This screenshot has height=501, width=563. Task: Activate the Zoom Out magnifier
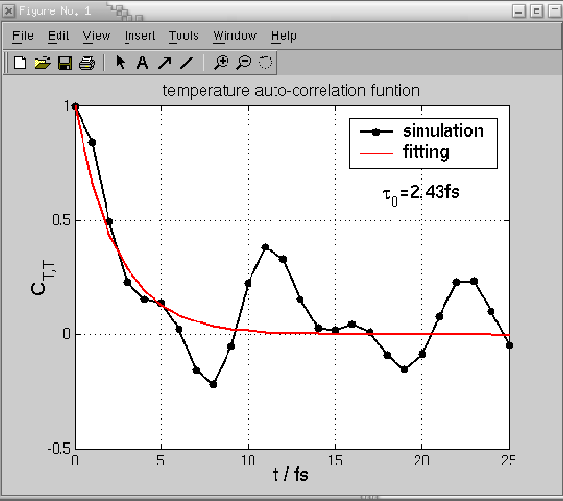tap(243, 62)
